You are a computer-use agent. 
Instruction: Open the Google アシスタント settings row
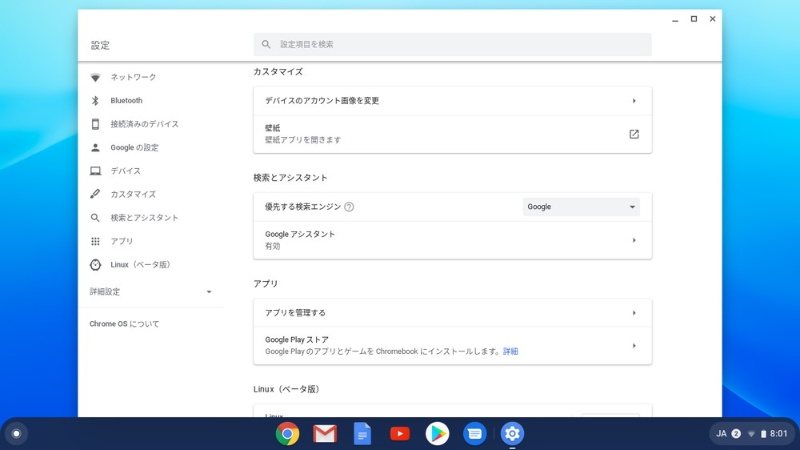452,240
